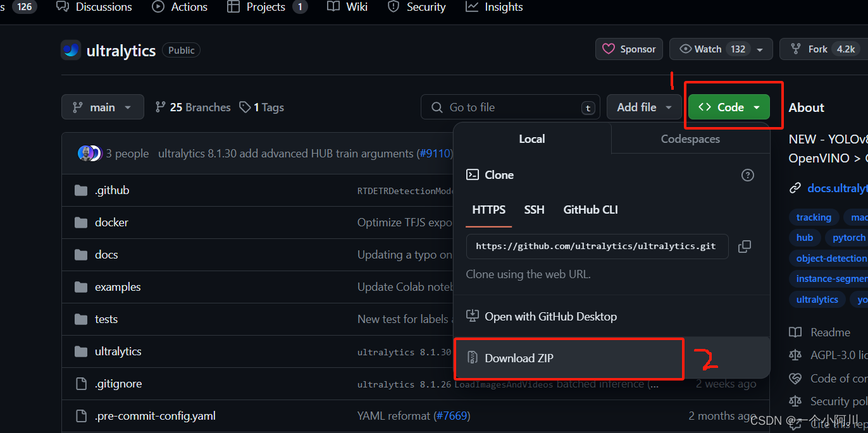Click file icon next to .pre-commit-config.yaml
Viewport: 868px width, 433px height.
80,416
